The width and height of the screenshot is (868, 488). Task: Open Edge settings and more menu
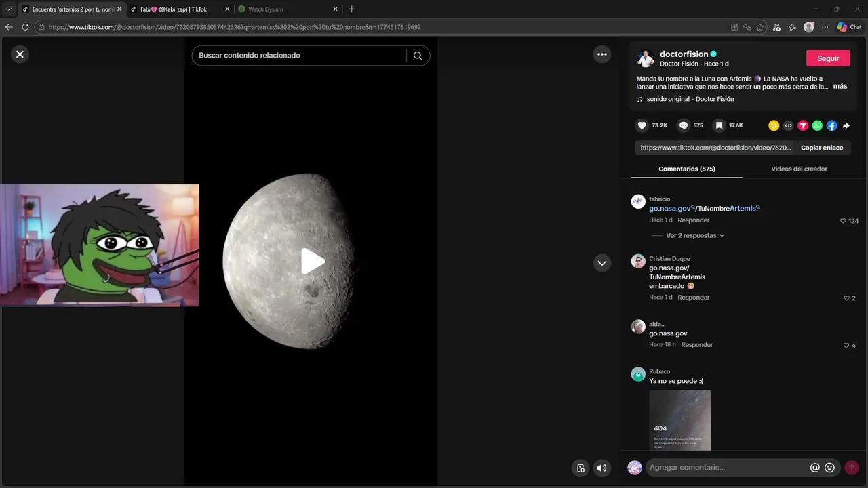825,27
